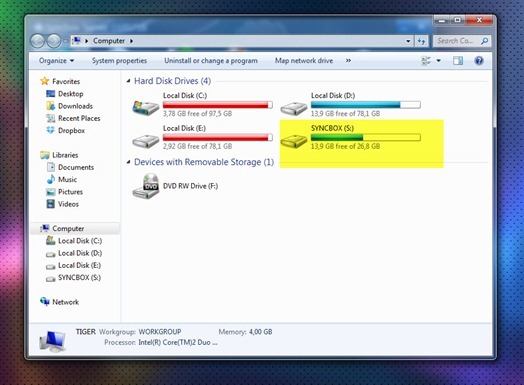Click the computer icon in address bar
This screenshot has width=524, height=385.
pyautogui.click(x=77, y=41)
